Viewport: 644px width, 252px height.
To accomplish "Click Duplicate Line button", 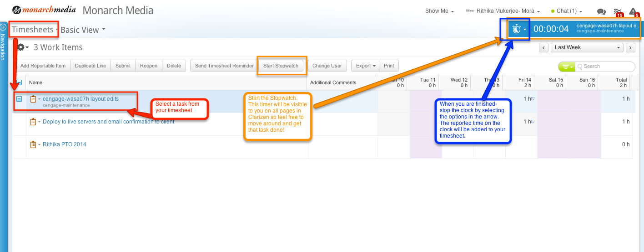I will coord(91,66).
